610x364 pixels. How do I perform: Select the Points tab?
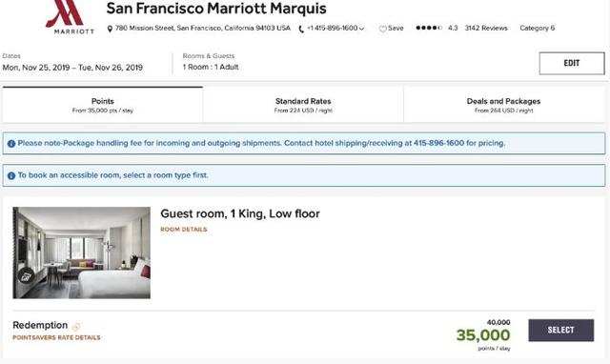pos(103,105)
